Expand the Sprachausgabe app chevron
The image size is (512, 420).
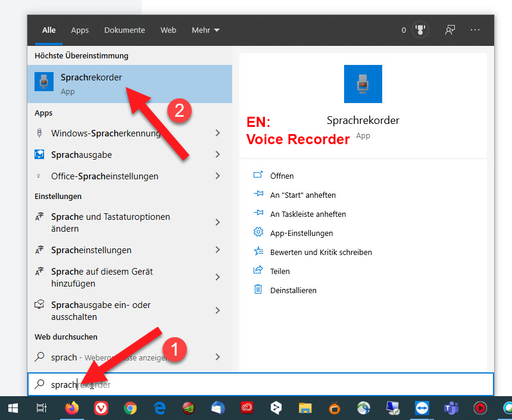(x=217, y=155)
